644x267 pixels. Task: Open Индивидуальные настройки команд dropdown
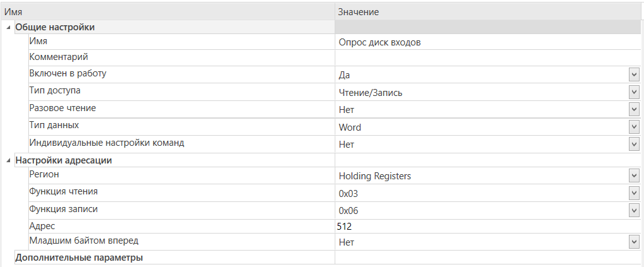[634, 144]
